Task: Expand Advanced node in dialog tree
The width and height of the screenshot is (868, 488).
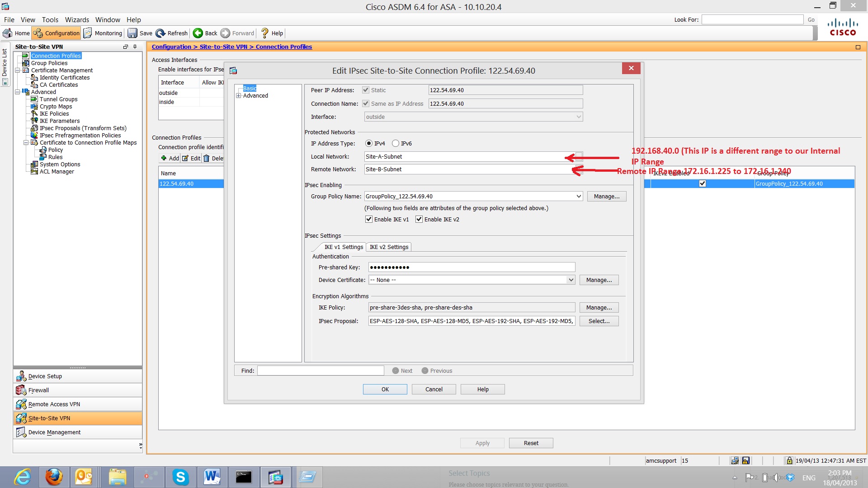Action: [x=239, y=95]
